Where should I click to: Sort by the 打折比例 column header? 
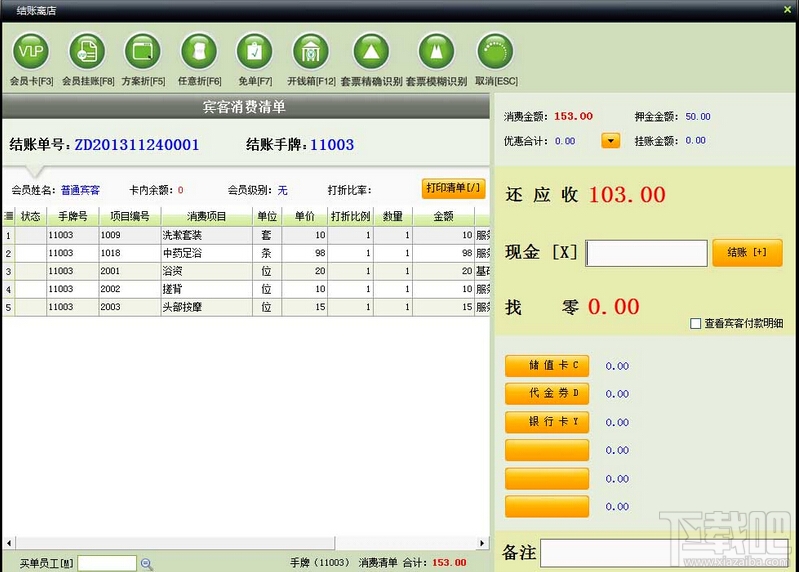[x=351, y=216]
